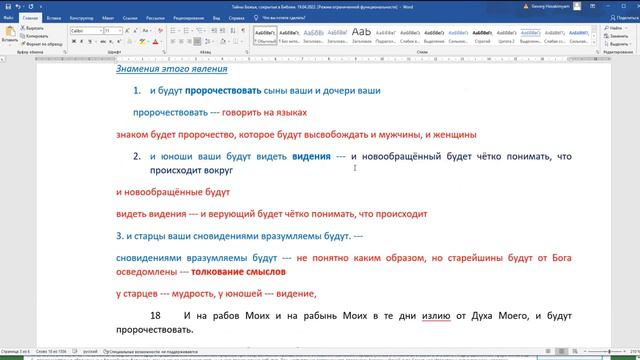640x360 pixels.
Task: Click the Share (Поделиться) button
Action: 624,18
